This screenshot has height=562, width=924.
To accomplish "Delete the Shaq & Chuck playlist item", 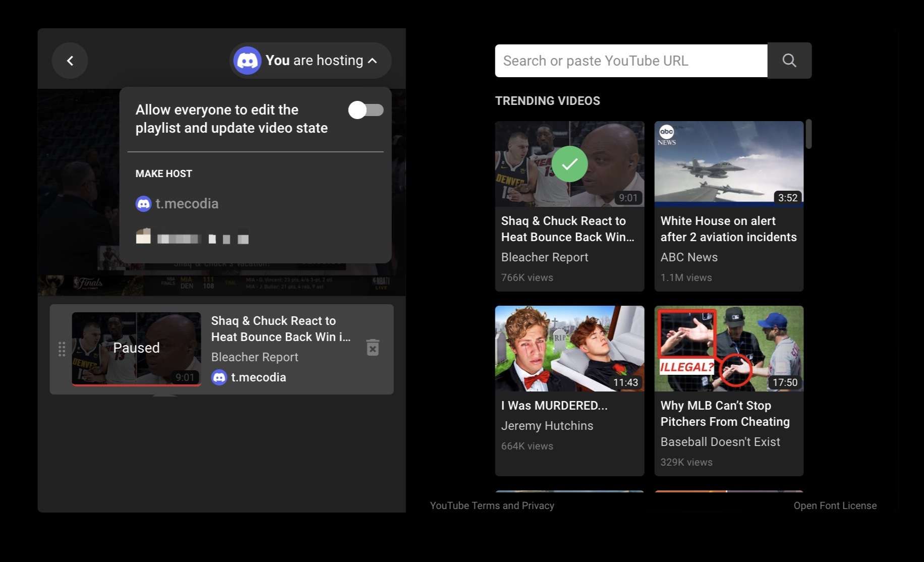I will click(373, 348).
